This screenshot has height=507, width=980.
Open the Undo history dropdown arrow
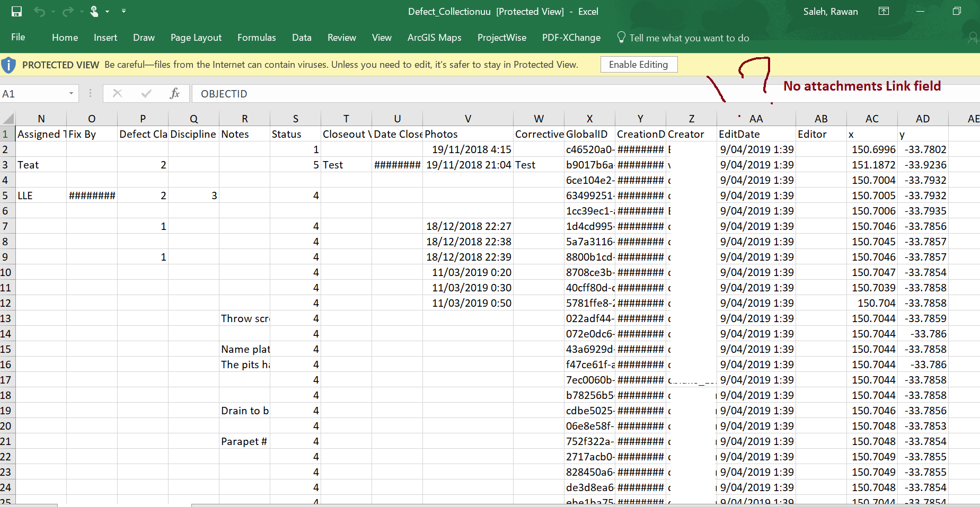(x=53, y=11)
